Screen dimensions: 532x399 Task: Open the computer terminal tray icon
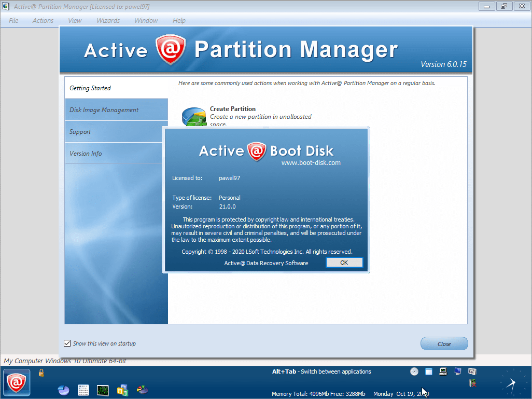443,372
